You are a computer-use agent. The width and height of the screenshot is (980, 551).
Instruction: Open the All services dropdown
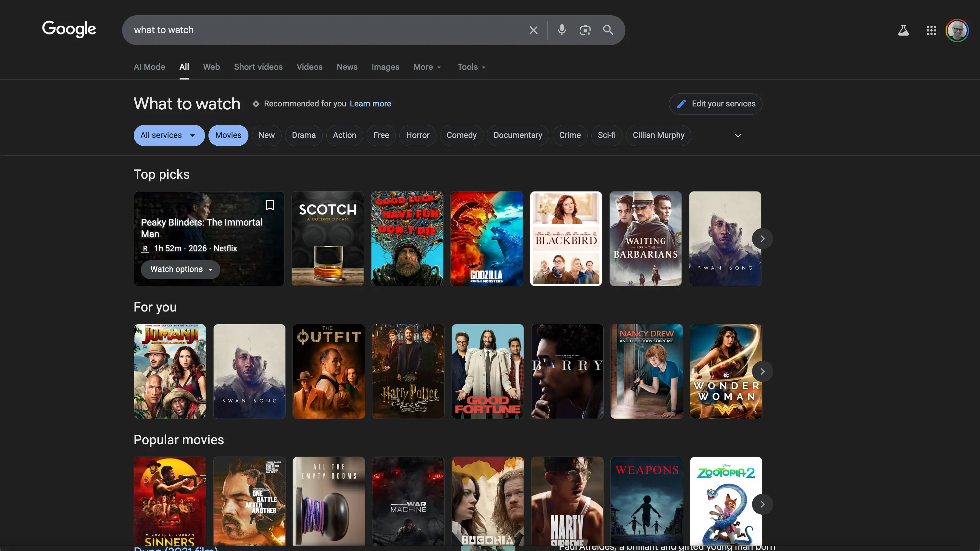(169, 135)
